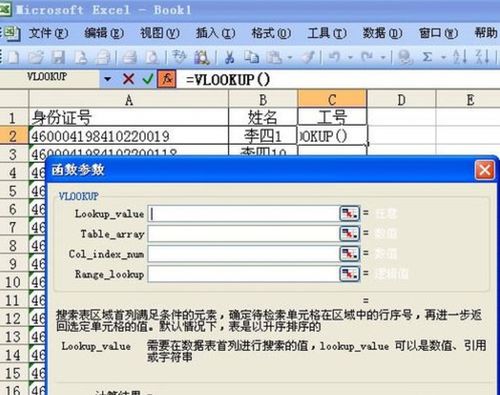The width and height of the screenshot is (500, 395).
Task: Open the 视图(V) menu
Action: click(160, 33)
